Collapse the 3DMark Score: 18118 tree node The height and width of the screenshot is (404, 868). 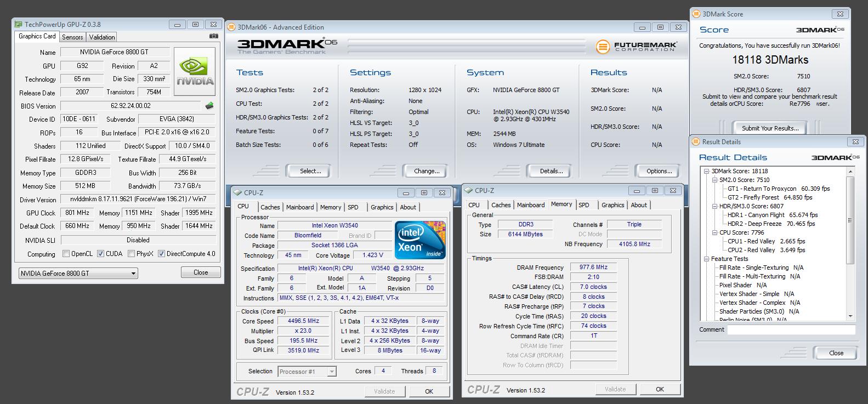tap(707, 171)
